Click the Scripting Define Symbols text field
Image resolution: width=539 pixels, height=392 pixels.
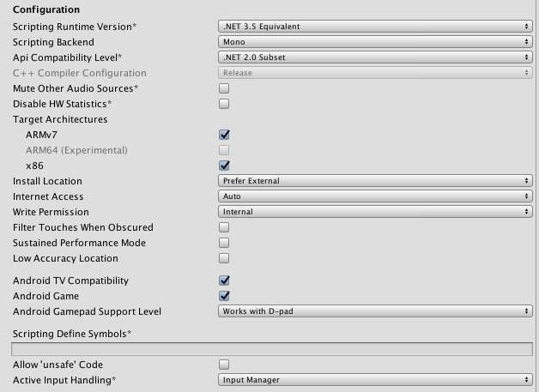[272, 349]
